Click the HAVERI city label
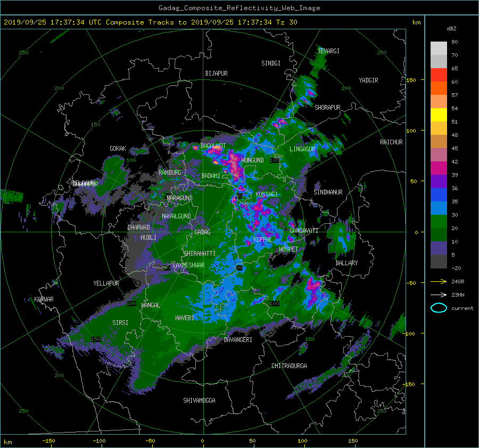The image size is (479, 448). pos(185,318)
